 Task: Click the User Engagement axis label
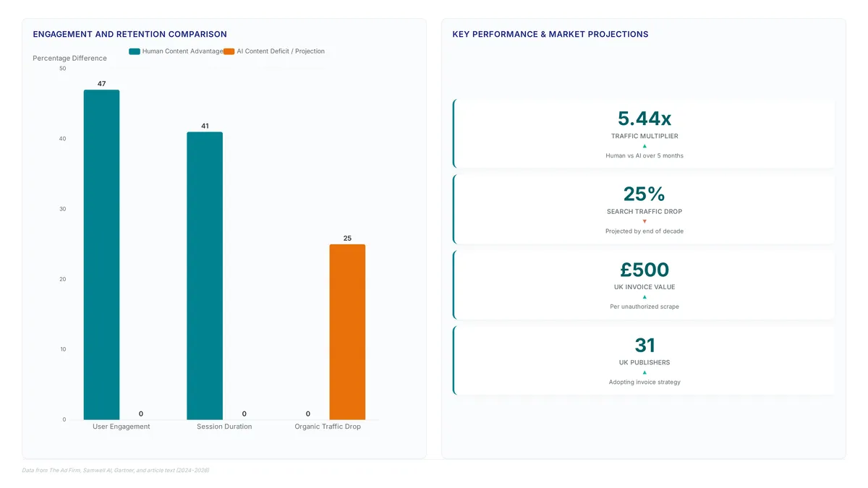122,427
